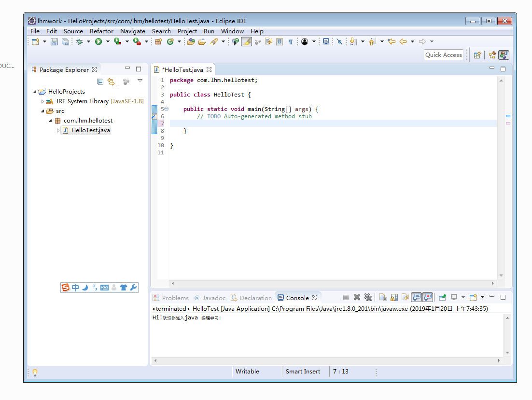
Task: Clear the Console output
Action: click(383, 297)
